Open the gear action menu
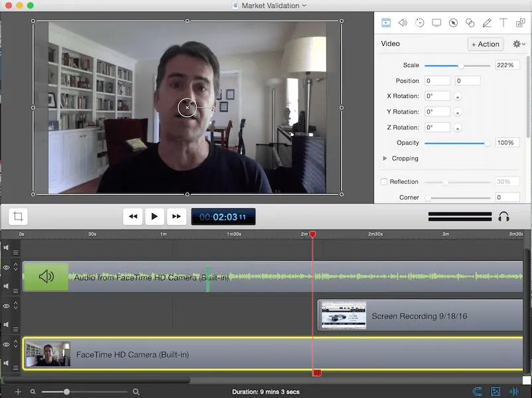The image size is (532, 398). (x=518, y=43)
